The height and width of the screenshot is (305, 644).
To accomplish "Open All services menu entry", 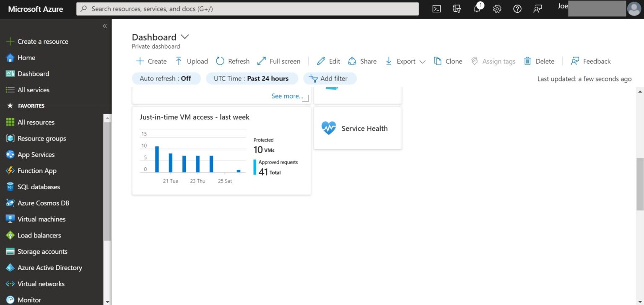I will pos(33,89).
